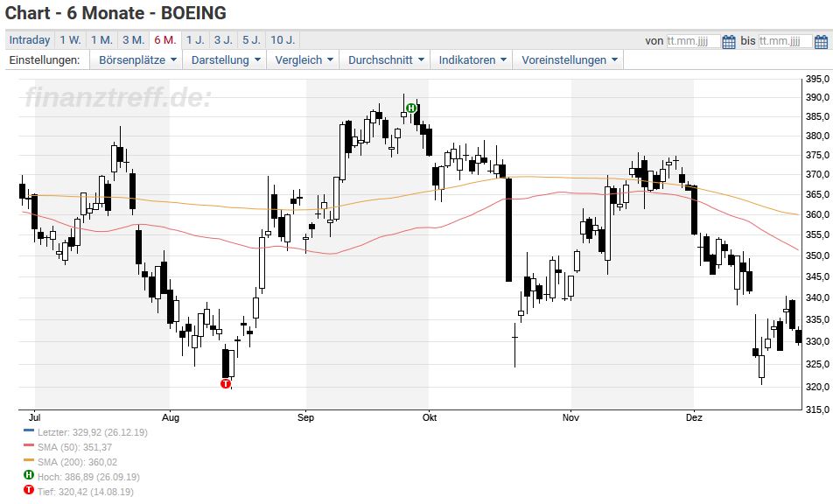Select the 1 M. time range tab

[101, 40]
